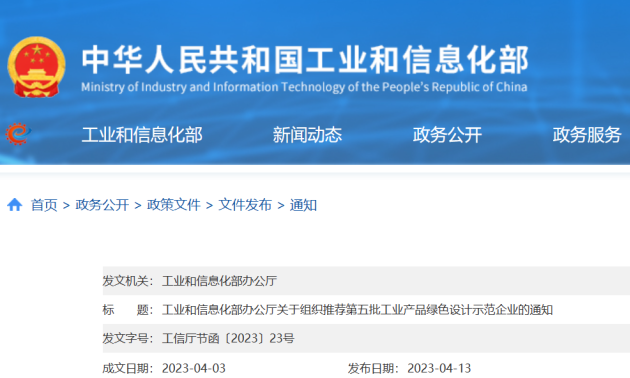Click the English ministry name subtitle

[x=304, y=87]
